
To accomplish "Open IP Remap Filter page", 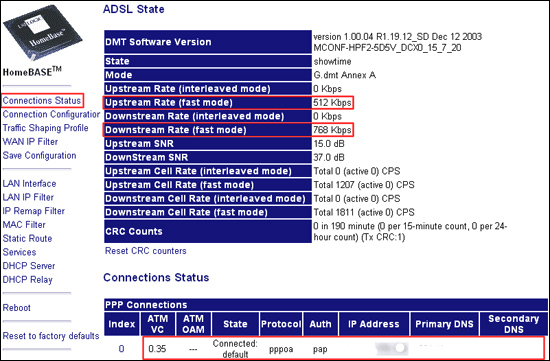I will tap(34, 211).
